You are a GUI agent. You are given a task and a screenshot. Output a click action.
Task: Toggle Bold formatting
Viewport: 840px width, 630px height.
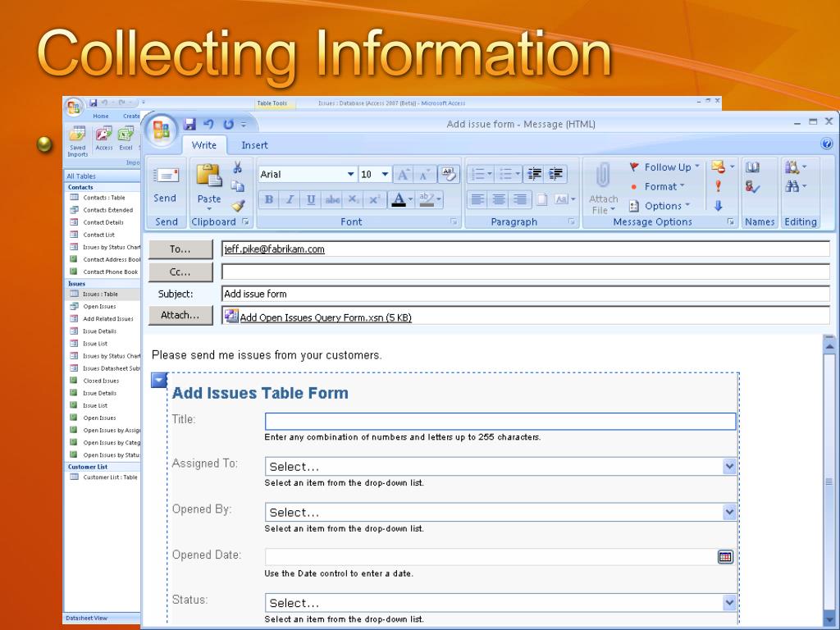(x=269, y=199)
